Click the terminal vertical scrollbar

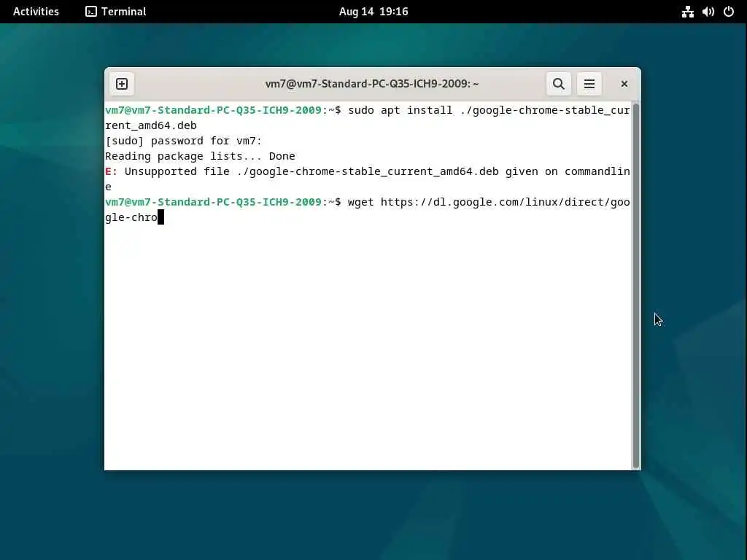pos(635,286)
